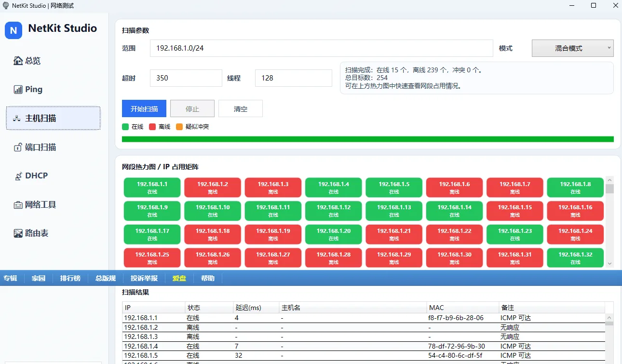Click the 路由表 map icon
622x364 pixels.
click(x=18, y=233)
